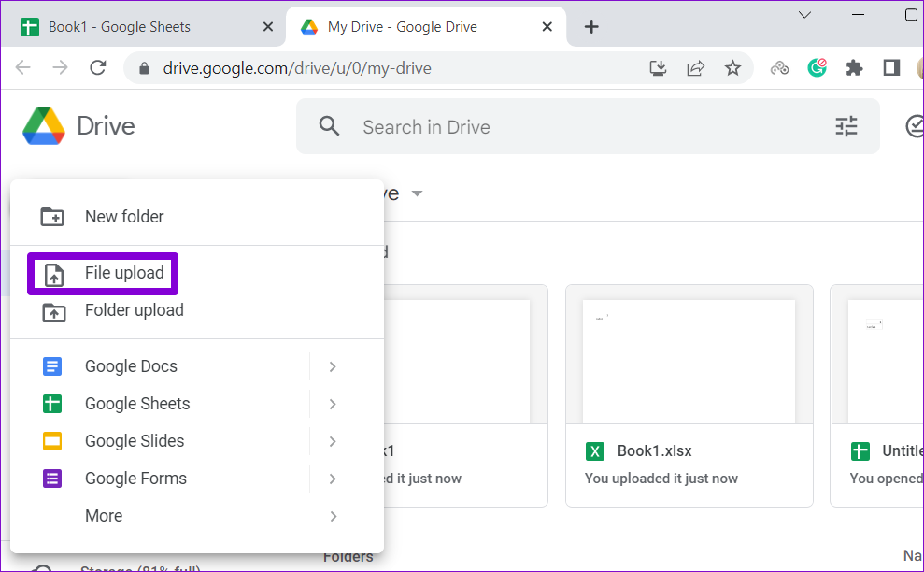924x572 pixels.
Task: Click the browser forward arrow
Action: tap(60, 68)
